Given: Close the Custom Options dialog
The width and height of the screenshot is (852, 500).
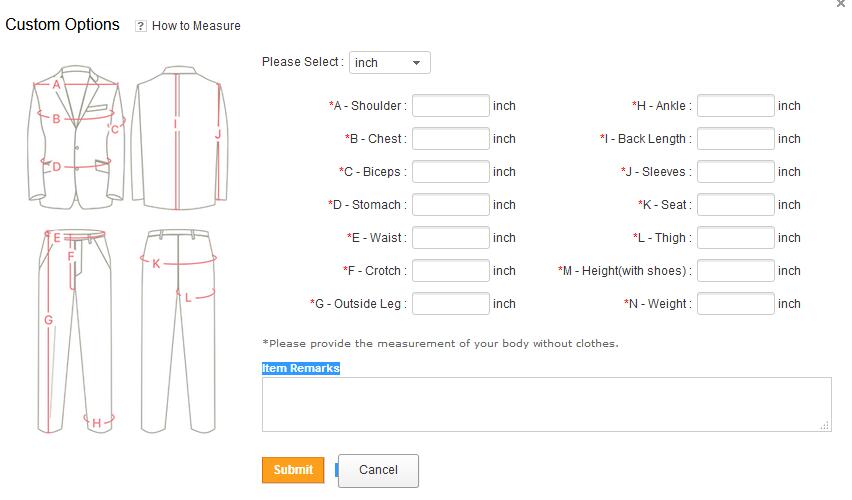Looking at the screenshot, I should coord(840,4).
